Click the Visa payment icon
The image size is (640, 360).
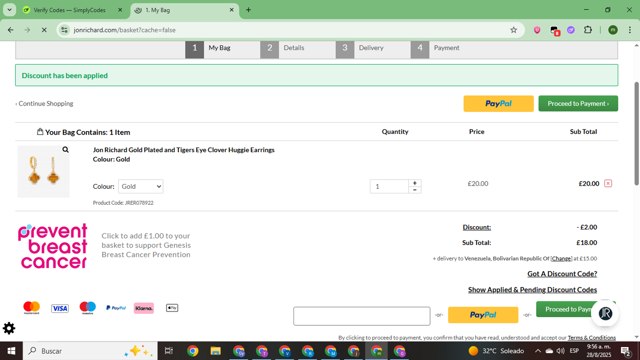click(x=60, y=309)
